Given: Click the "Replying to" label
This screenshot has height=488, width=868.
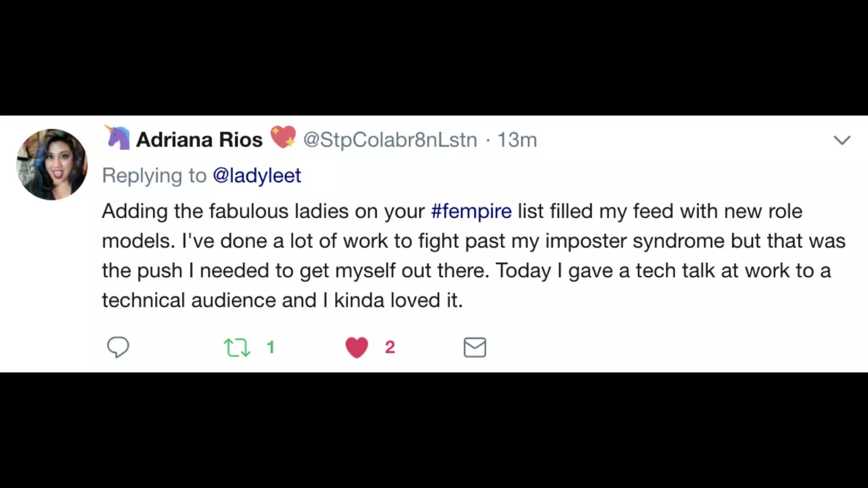Looking at the screenshot, I should tap(154, 175).
